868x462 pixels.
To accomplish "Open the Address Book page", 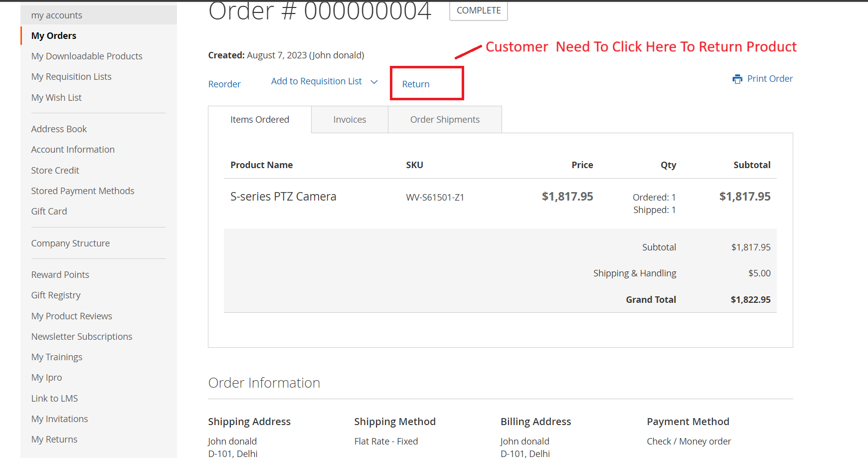I will tap(59, 129).
